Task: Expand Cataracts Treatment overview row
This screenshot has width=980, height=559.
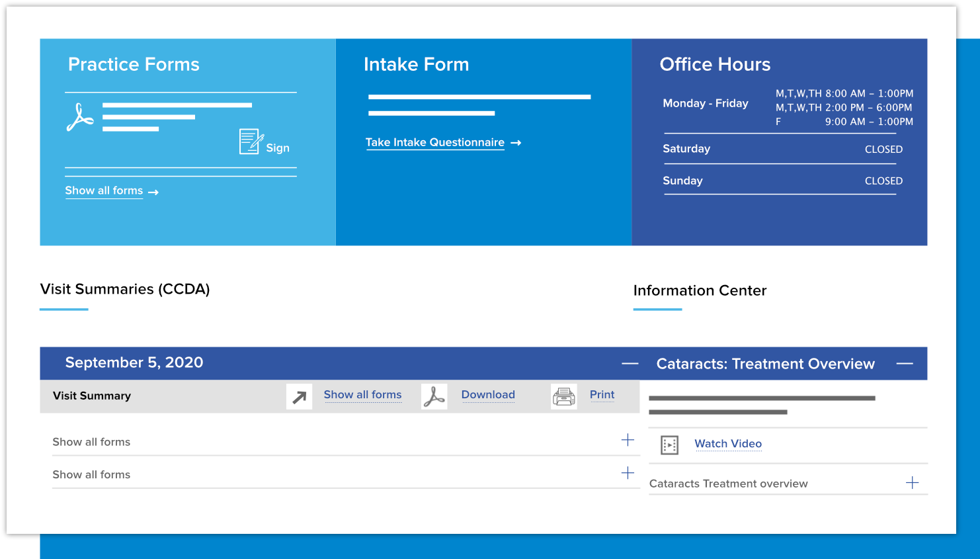Action: coord(912,483)
